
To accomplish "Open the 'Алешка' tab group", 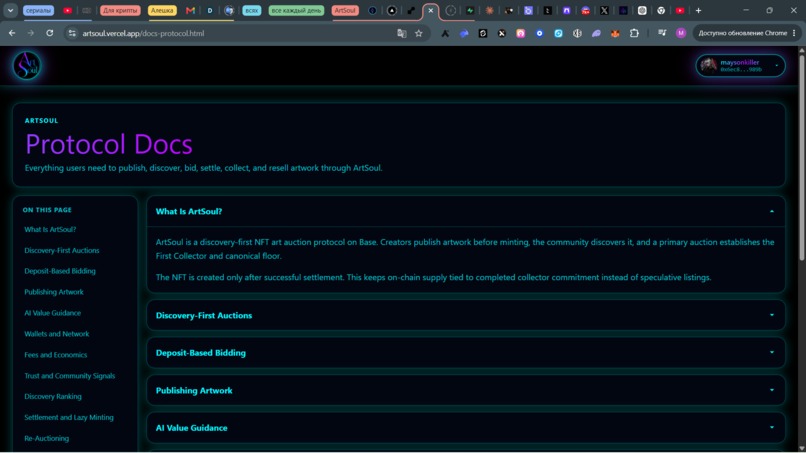I will coord(162,10).
